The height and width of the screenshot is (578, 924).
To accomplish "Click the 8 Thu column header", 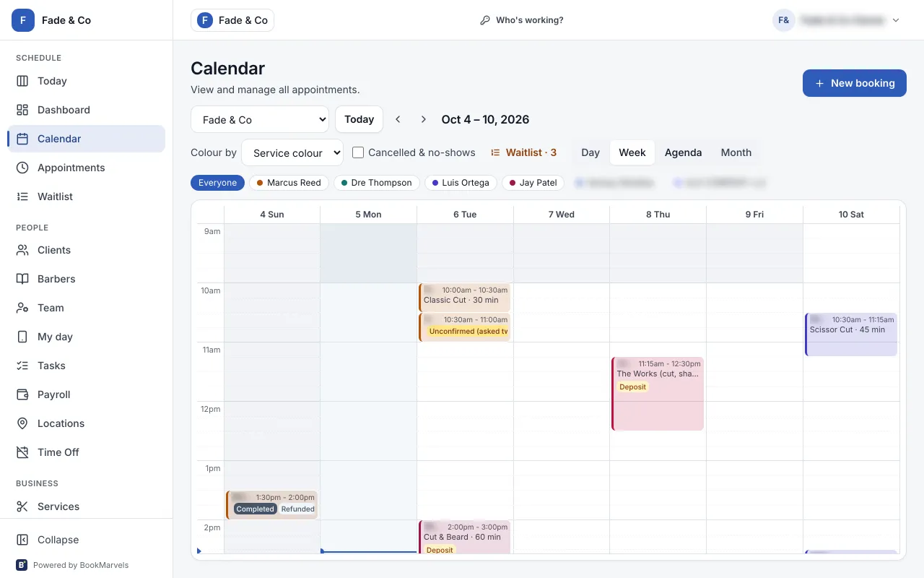I will coord(658,215).
